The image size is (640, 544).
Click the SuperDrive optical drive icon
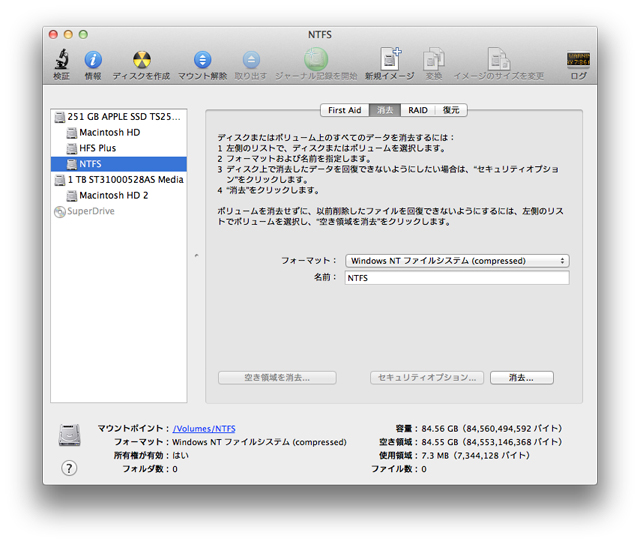click(60, 211)
